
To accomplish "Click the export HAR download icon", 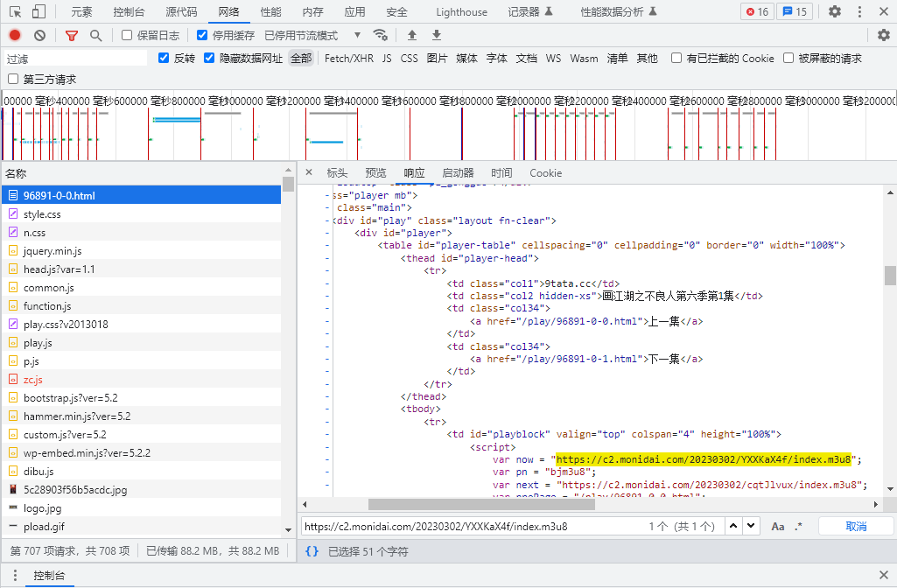I will coord(437,35).
